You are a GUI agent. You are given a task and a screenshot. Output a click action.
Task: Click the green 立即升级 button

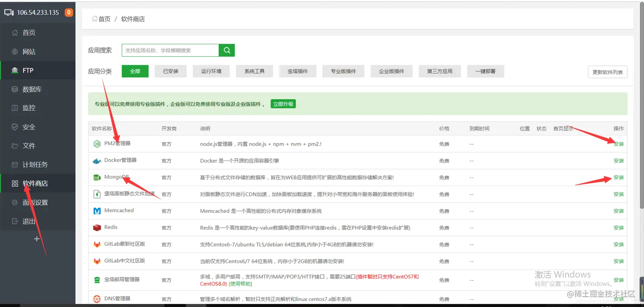pyautogui.click(x=283, y=104)
